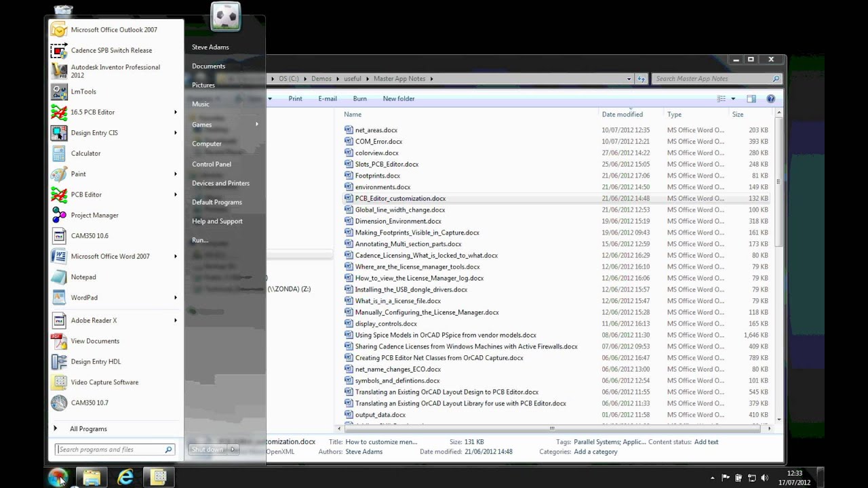Click the Windows Start orb

click(x=58, y=477)
